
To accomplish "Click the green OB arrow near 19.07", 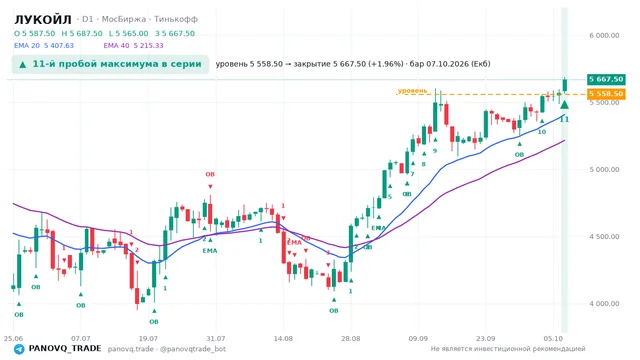I will tap(154, 311).
